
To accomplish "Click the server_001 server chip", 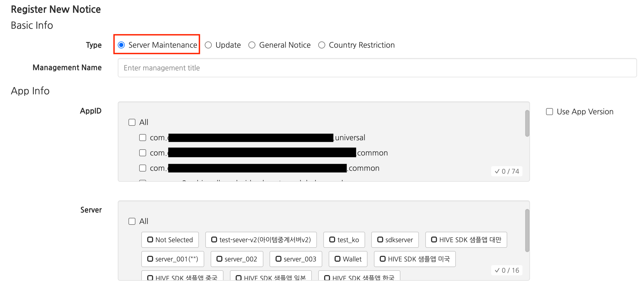I will 172,259.
